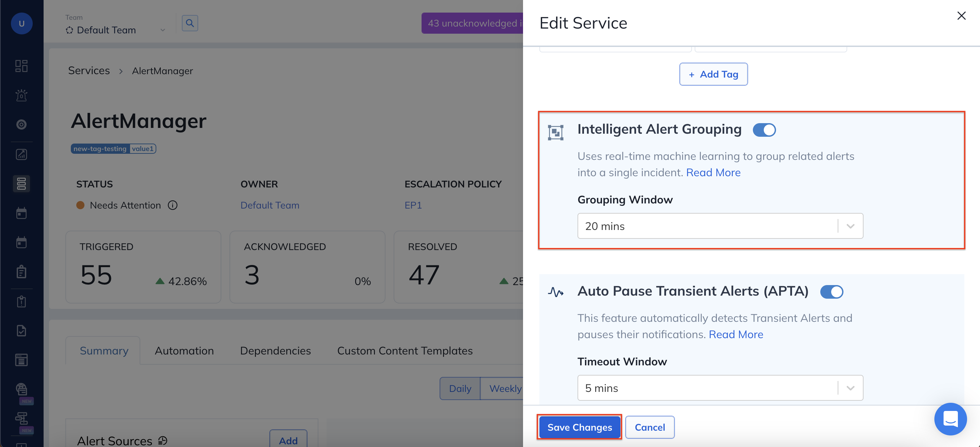Open the dashboard icon in sidebar
This screenshot has width=980, height=447.
coord(21,66)
